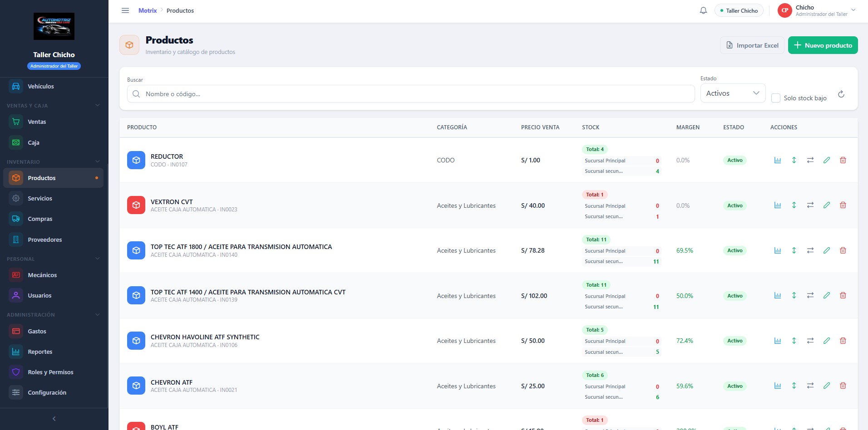Transfer REDUCTOR stock between branches
This screenshot has height=430, width=868.
click(810, 160)
